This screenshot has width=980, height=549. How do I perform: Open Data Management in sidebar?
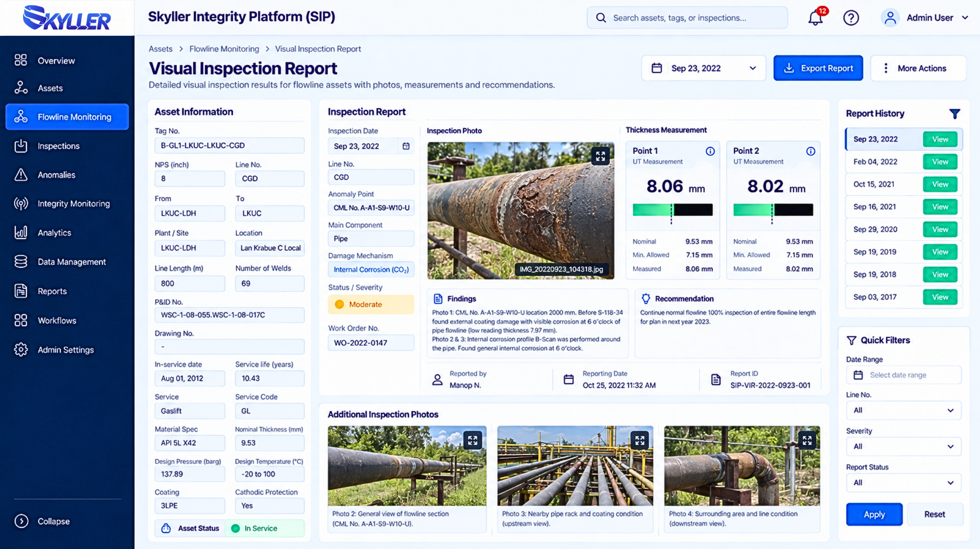click(67, 262)
